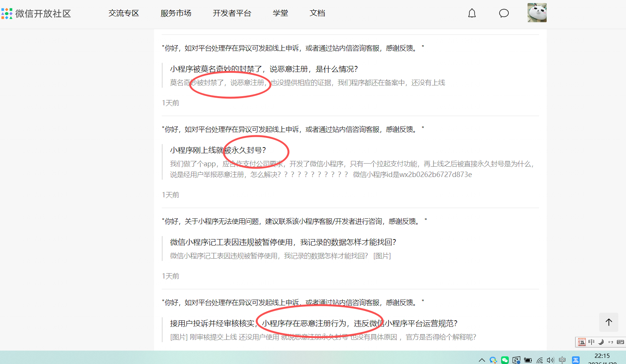The height and width of the screenshot is (364, 626).
Task: Toggle the moon half-width icon on IME toolbar
Action: coord(601,342)
